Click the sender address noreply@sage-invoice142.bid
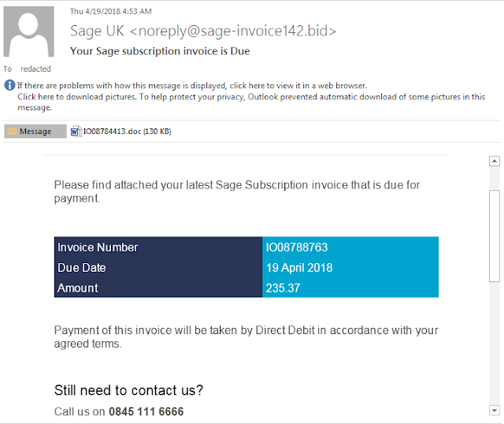 pos(233,31)
